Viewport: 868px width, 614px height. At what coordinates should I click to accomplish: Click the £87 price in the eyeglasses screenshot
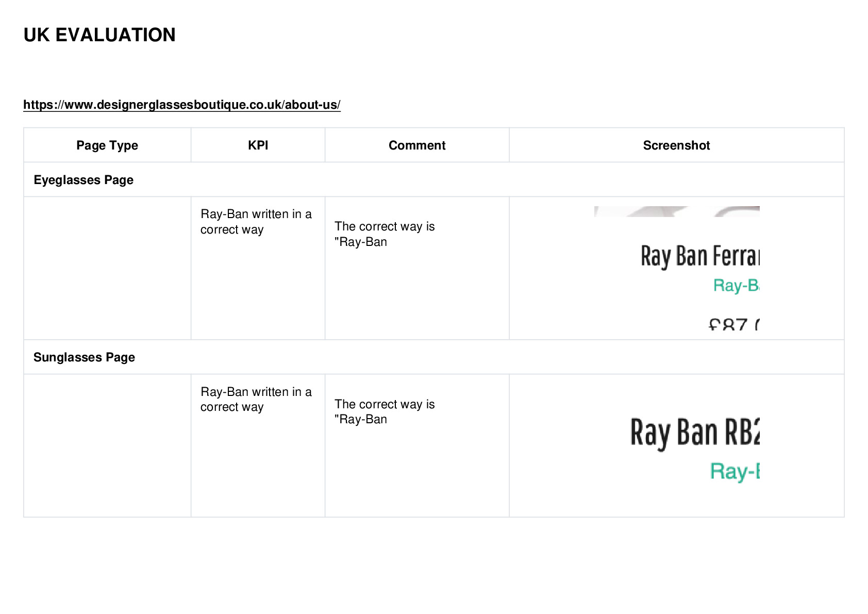coord(733,324)
